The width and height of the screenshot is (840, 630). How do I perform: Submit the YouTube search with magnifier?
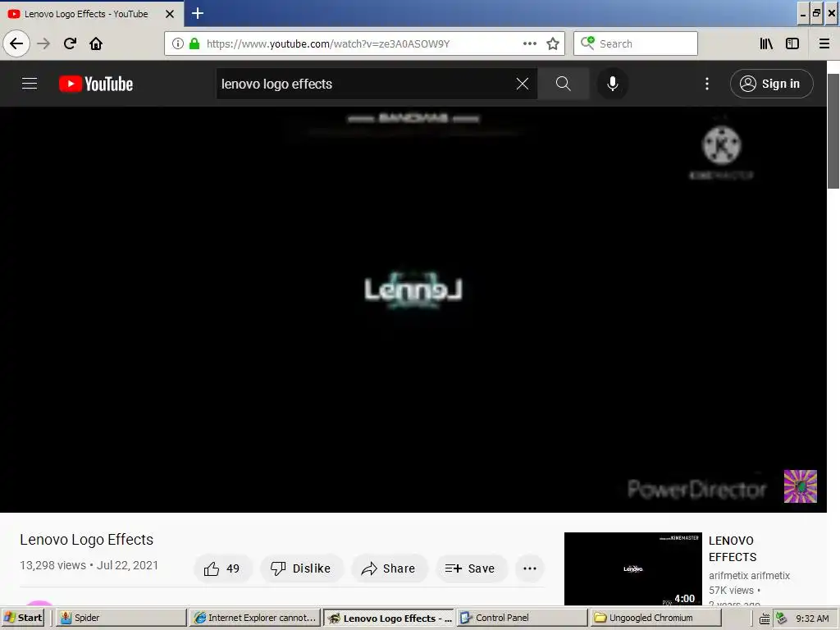tap(563, 84)
